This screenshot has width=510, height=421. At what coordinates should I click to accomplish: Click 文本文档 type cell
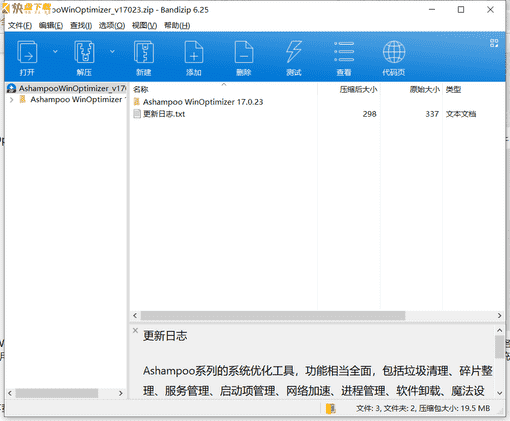pyautogui.click(x=461, y=114)
